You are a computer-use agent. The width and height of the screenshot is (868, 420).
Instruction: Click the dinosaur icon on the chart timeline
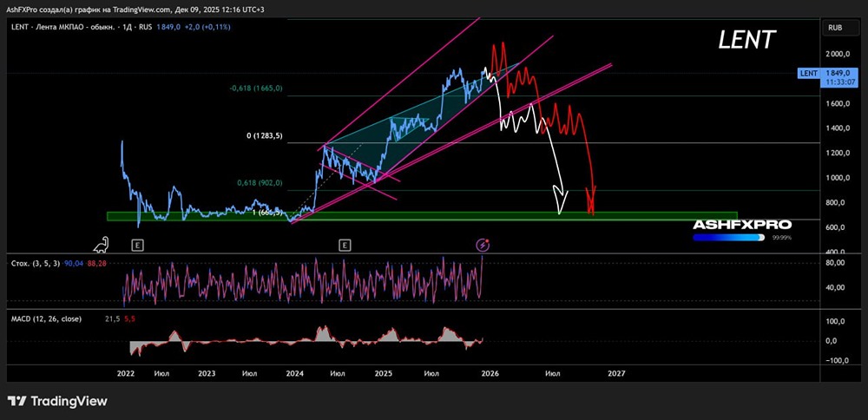pos(102,244)
